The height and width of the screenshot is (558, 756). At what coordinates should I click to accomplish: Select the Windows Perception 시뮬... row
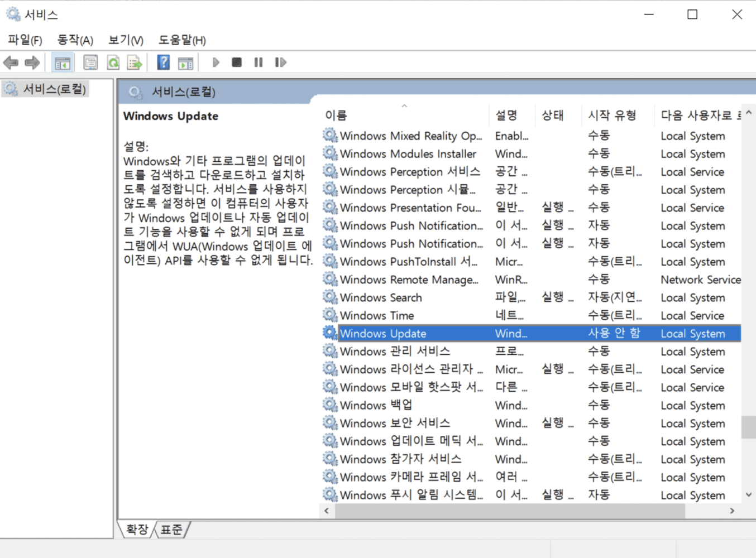coord(531,190)
